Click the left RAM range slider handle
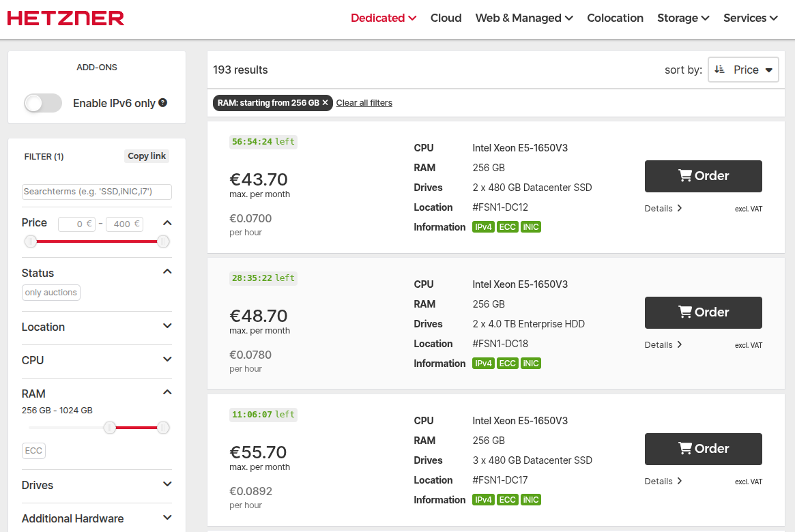 click(x=110, y=428)
